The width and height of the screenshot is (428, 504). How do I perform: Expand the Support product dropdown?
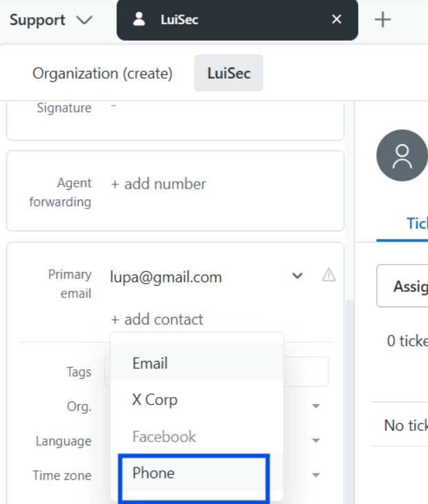(51, 20)
